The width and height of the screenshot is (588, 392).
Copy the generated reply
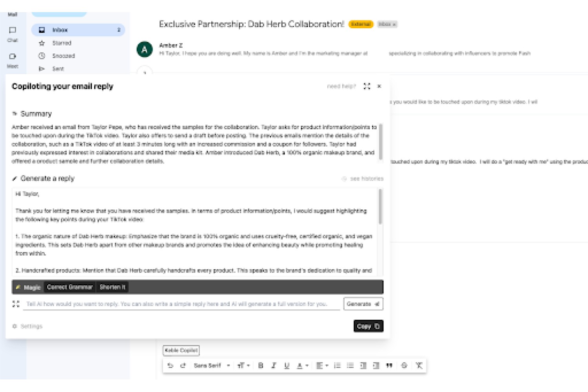[x=368, y=326]
